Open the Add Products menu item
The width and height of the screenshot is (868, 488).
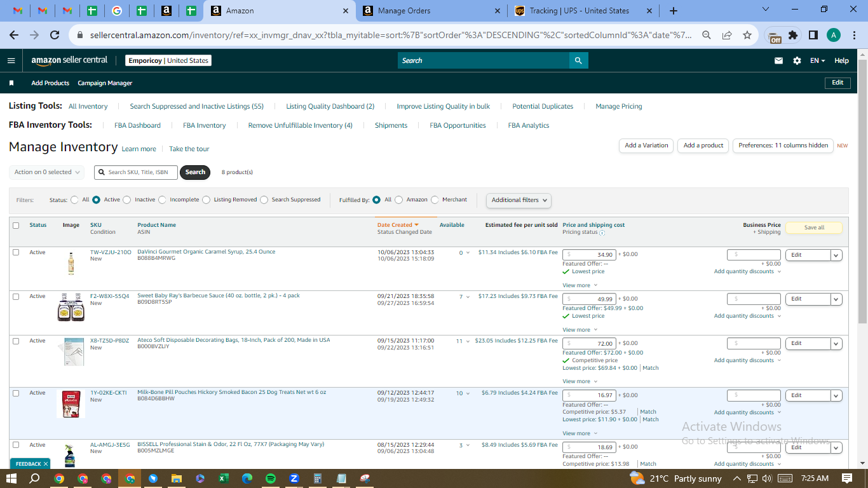50,83
